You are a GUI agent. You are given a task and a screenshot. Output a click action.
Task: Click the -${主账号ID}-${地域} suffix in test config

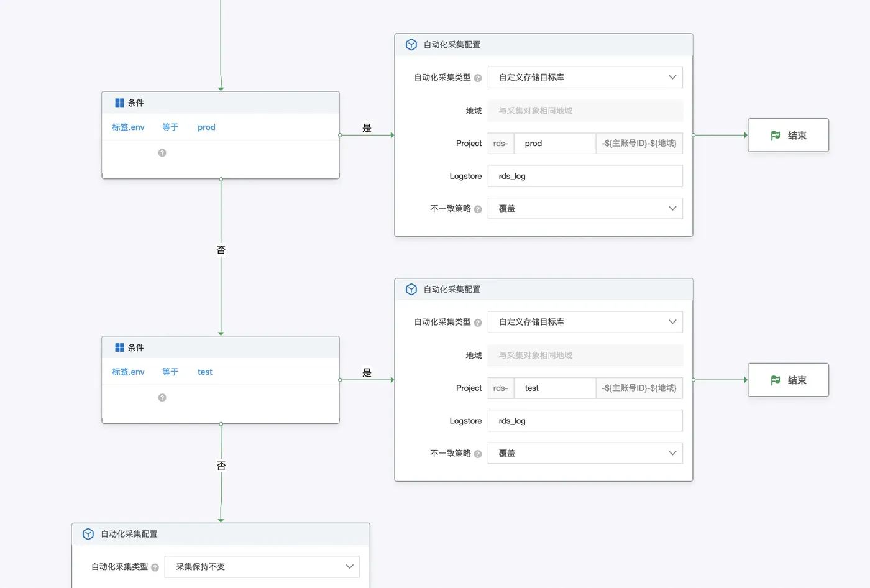click(x=639, y=388)
